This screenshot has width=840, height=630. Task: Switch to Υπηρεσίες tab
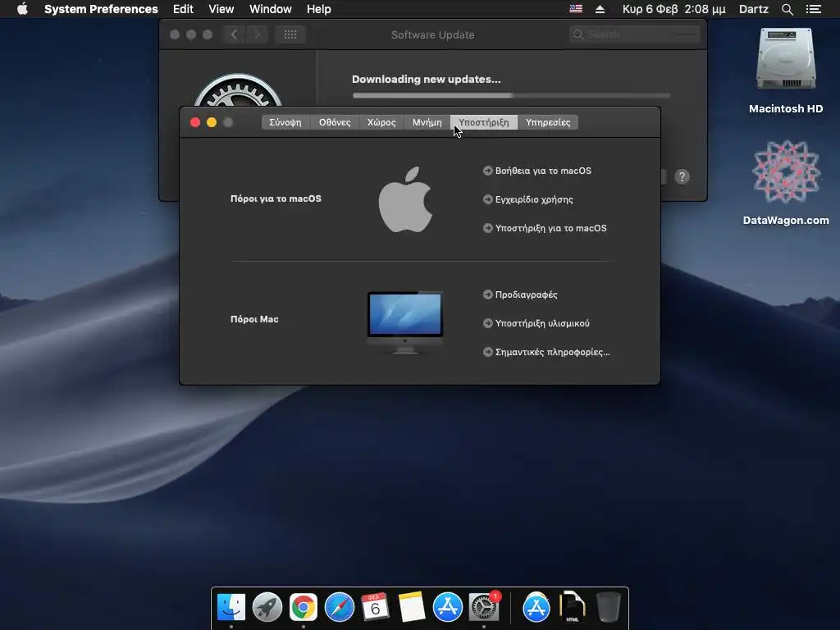(x=548, y=122)
